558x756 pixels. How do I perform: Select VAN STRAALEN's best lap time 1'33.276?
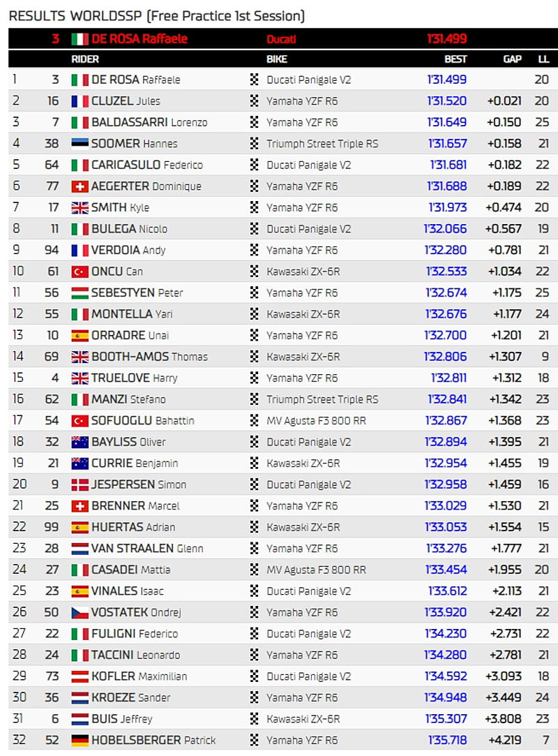pyautogui.click(x=445, y=548)
